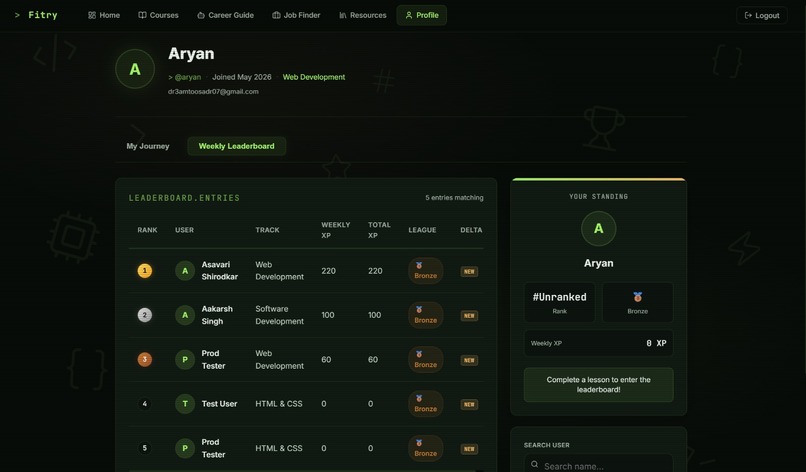Select the Profile nav item
Viewport: 806px width, 472px height.
pos(422,15)
